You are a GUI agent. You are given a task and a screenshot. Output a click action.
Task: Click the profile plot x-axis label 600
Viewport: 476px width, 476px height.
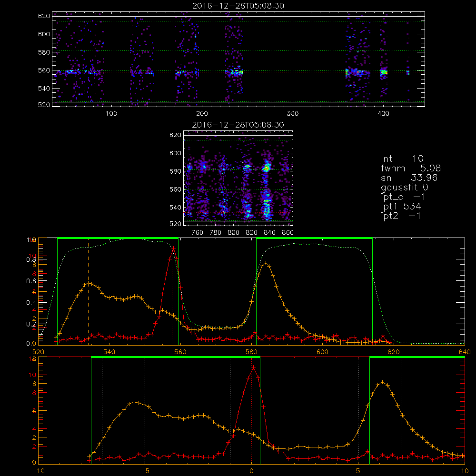coord(322,352)
